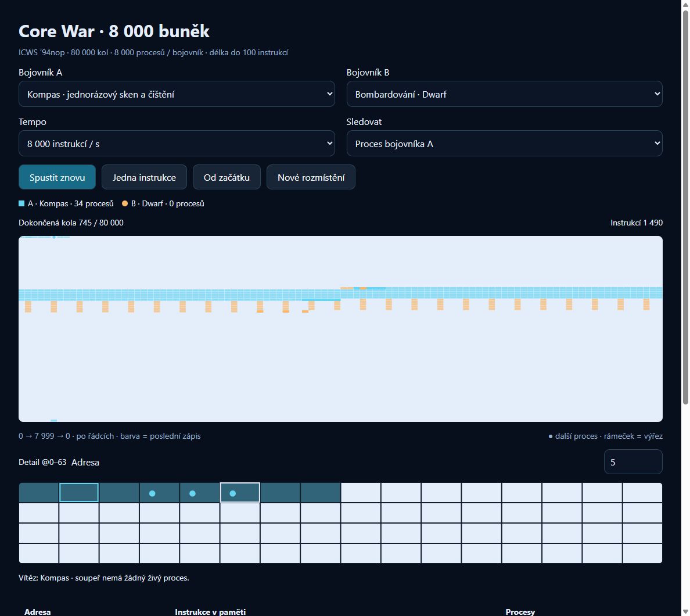Click 'B · Dwarf · 0 procesů' legend text

(168, 203)
